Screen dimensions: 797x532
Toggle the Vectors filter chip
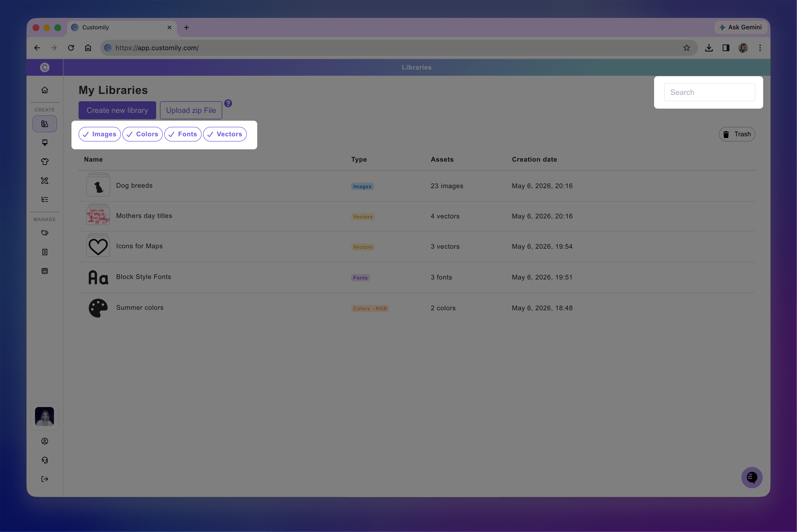click(225, 134)
